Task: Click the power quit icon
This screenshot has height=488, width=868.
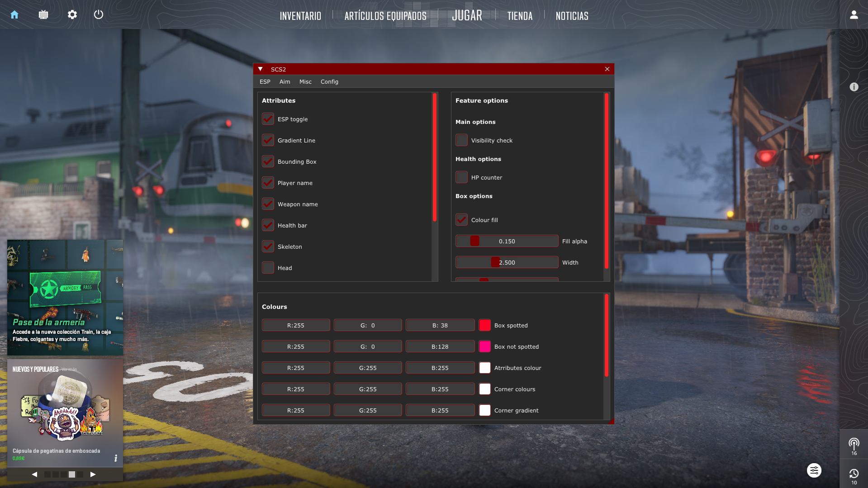Action: pos(99,14)
